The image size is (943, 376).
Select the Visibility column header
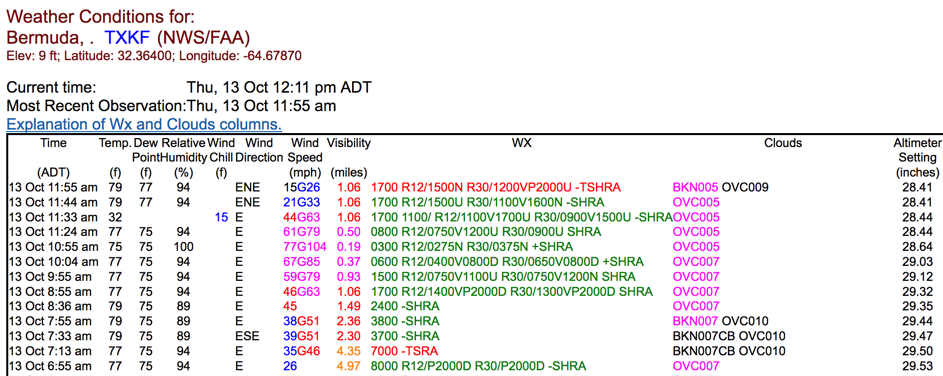pyautogui.click(x=348, y=143)
